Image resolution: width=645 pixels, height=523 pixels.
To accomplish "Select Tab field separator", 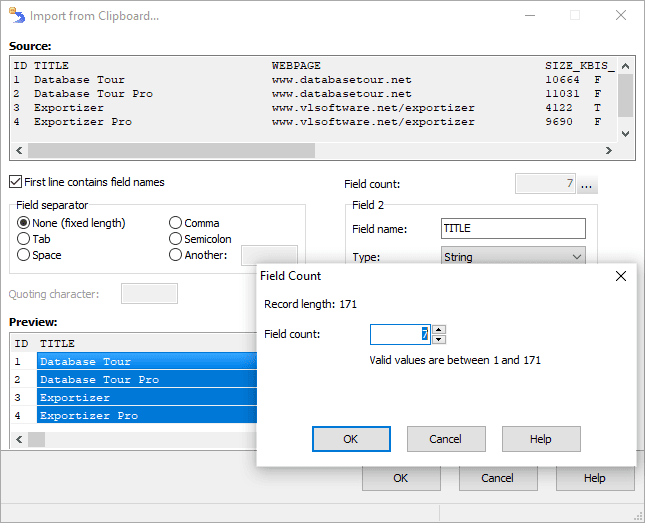I will coord(24,239).
